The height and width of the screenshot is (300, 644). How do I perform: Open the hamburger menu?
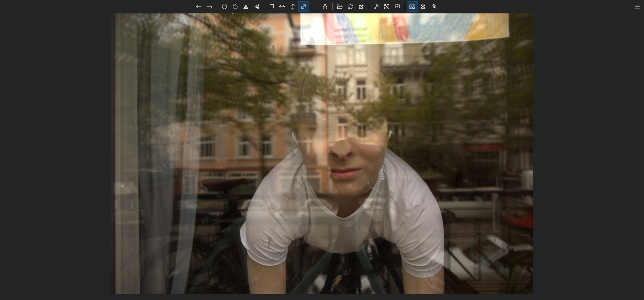click(637, 7)
